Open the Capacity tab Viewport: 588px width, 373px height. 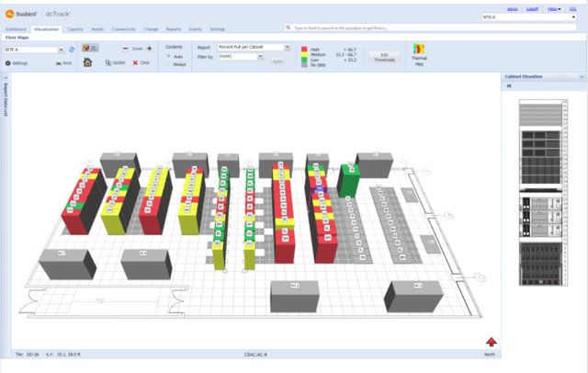tap(75, 28)
